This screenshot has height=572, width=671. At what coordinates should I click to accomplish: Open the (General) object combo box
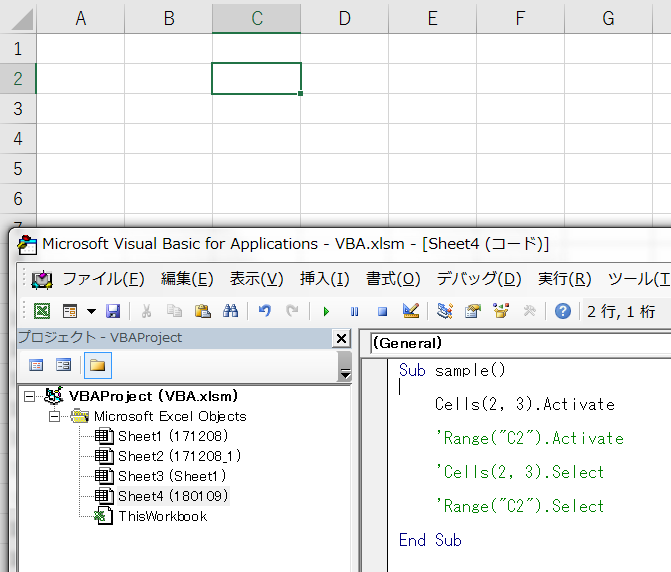pos(515,343)
